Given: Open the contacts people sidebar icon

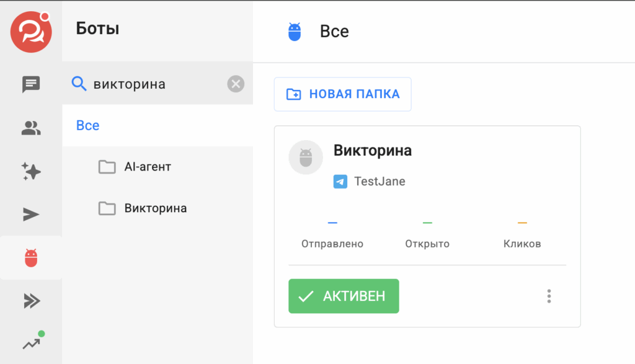Looking at the screenshot, I should pos(31,128).
